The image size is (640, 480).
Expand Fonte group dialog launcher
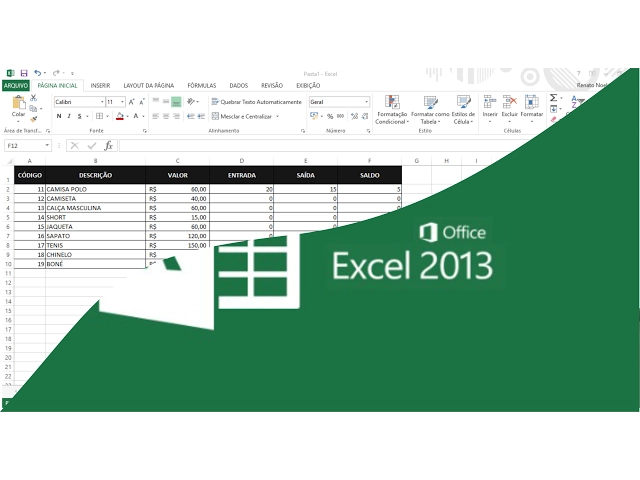(144, 131)
